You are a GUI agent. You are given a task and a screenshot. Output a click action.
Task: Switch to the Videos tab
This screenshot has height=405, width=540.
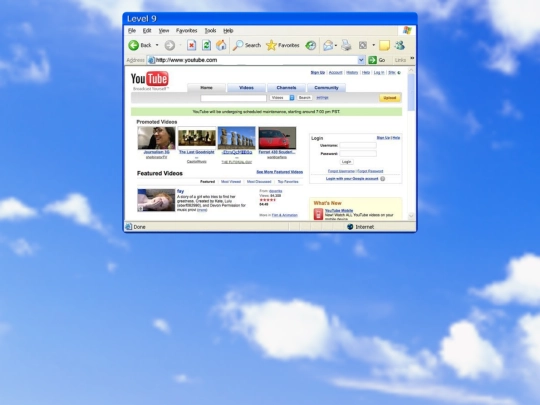pyautogui.click(x=246, y=88)
